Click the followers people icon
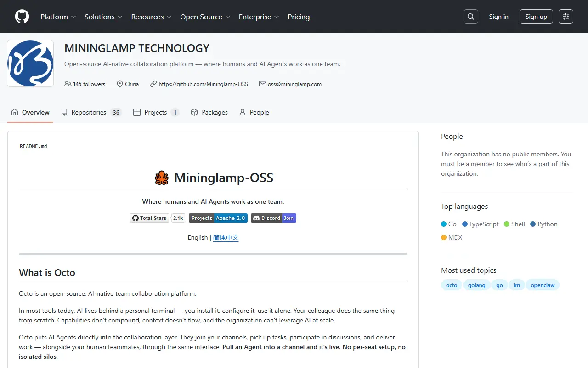588x368 pixels. coord(68,84)
